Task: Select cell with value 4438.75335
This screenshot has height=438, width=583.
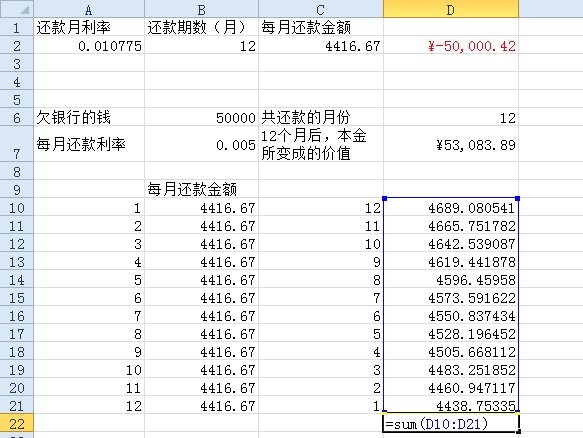Action: [x=451, y=405]
